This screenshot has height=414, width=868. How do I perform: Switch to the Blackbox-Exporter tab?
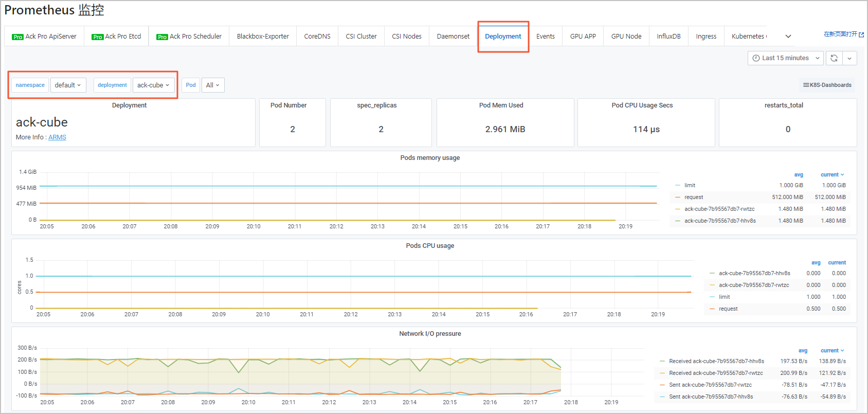263,37
